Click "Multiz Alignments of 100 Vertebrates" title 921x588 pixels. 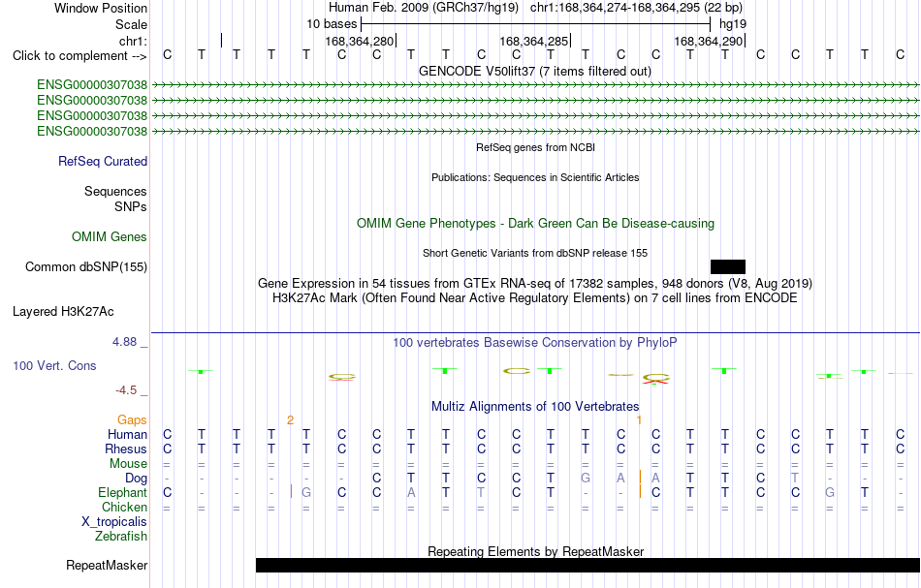tap(535, 406)
